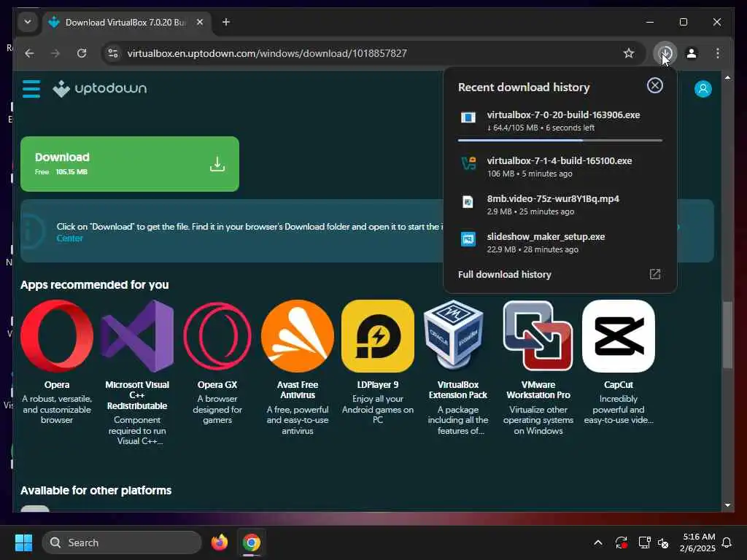
Task: Click the Chrome taskbar icon
Action: 251,542
